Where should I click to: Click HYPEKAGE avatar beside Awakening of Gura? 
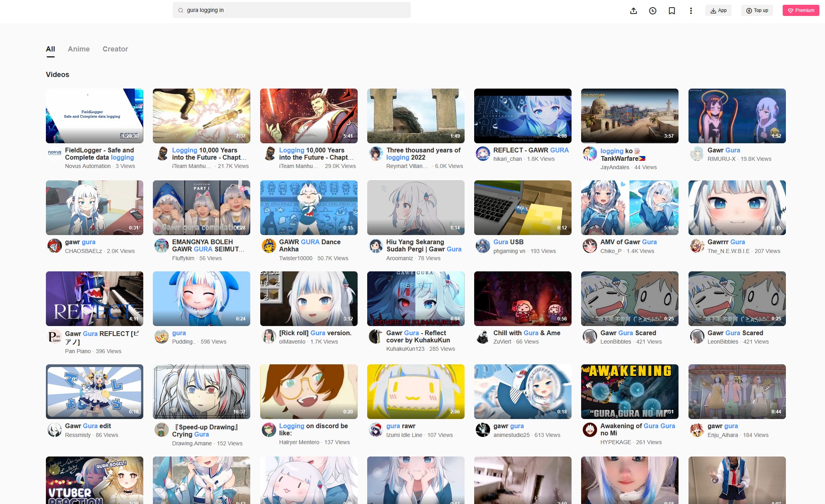(x=590, y=429)
